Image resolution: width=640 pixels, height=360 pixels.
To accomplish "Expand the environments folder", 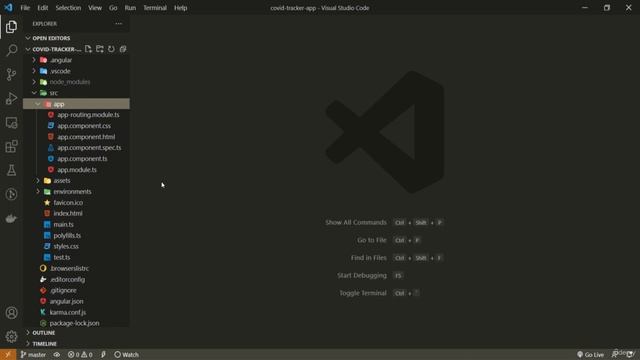I will point(76,191).
